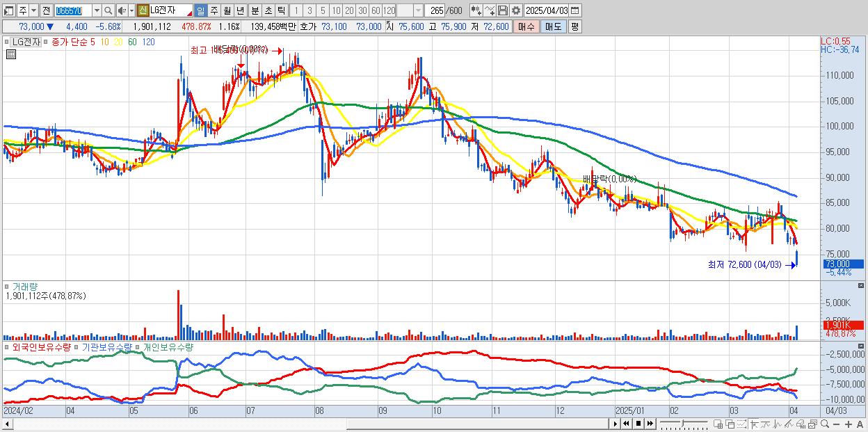Click the 주 button in top-left toolbar
Image resolution: width=868 pixels, height=432 pixels.
pos(23,10)
